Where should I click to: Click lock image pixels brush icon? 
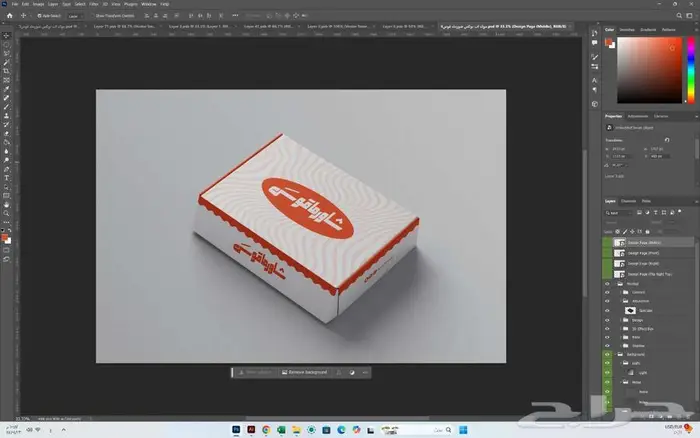point(625,232)
